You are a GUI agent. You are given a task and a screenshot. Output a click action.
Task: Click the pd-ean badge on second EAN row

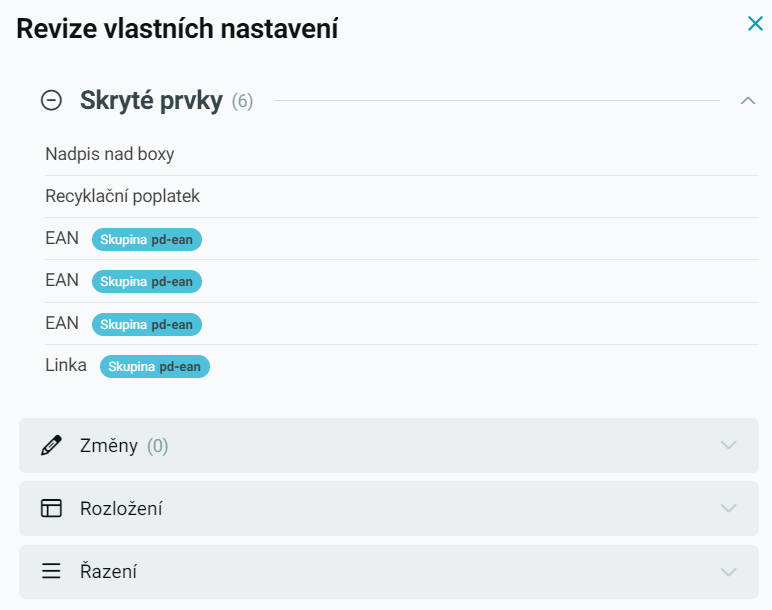pyautogui.click(x=147, y=282)
